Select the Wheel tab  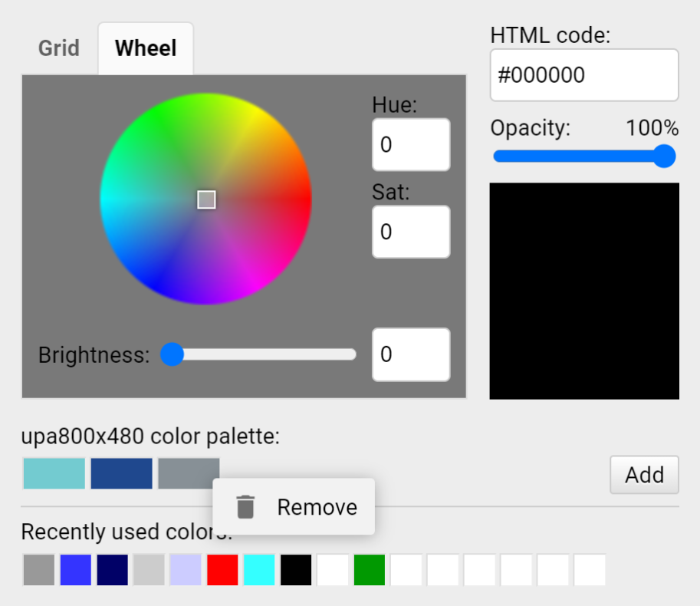pyautogui.click(x=146, y=48)
